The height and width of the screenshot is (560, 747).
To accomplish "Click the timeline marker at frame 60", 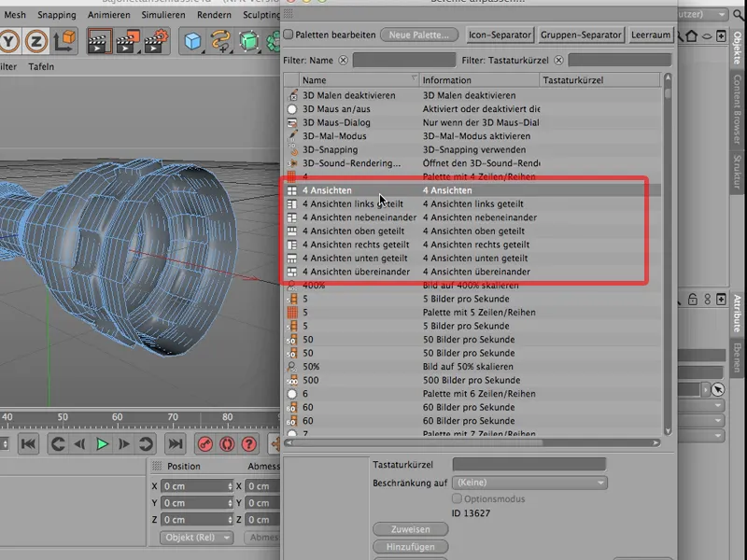I will coord(118,417).
